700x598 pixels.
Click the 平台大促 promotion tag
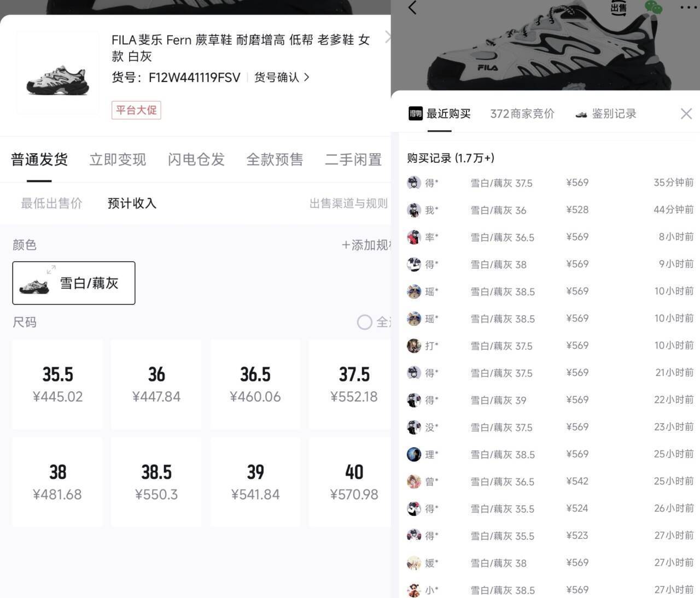pos(136,110)
